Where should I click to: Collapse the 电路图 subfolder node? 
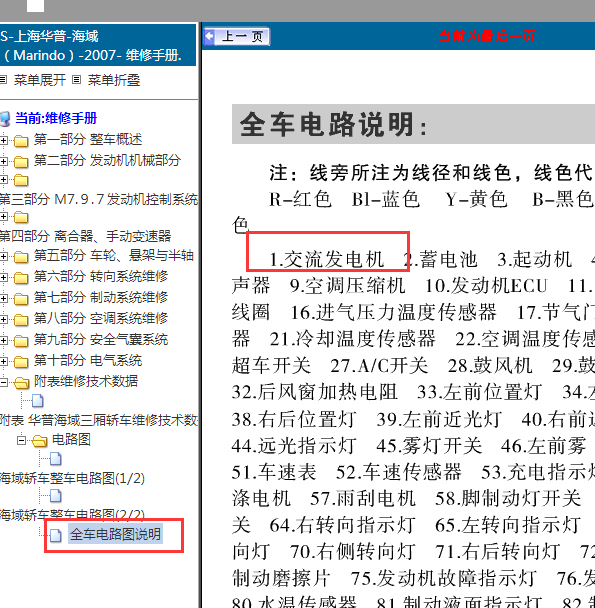22,440
